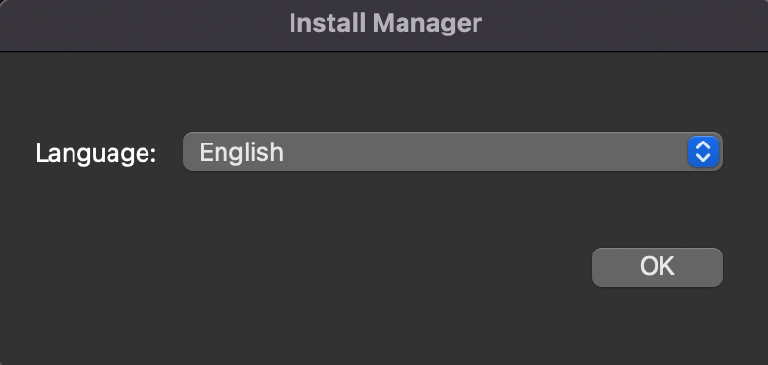Tap the double-arrow stepper beside English
This screenshot has width=768, height=365.
click(x=703, y=152)
